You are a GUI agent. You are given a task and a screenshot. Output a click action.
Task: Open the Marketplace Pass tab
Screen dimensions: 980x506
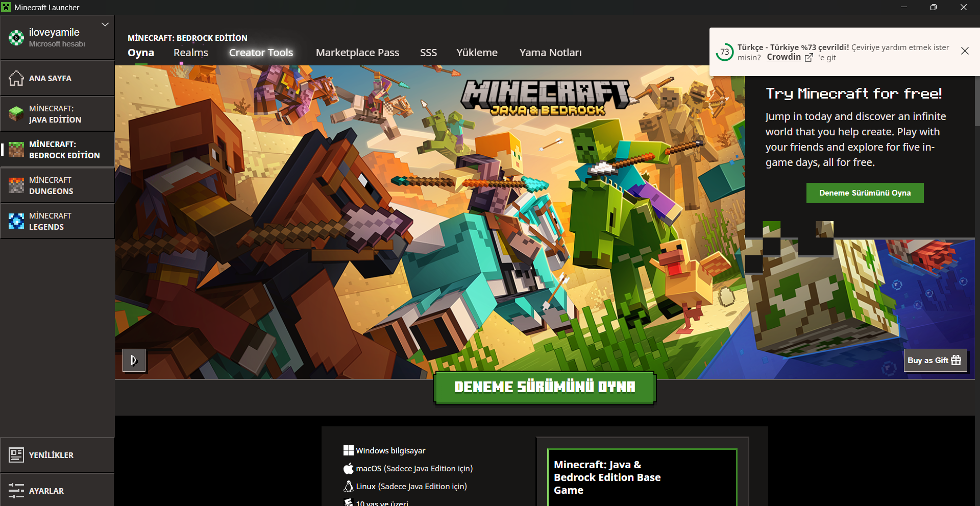click(357, 53)
